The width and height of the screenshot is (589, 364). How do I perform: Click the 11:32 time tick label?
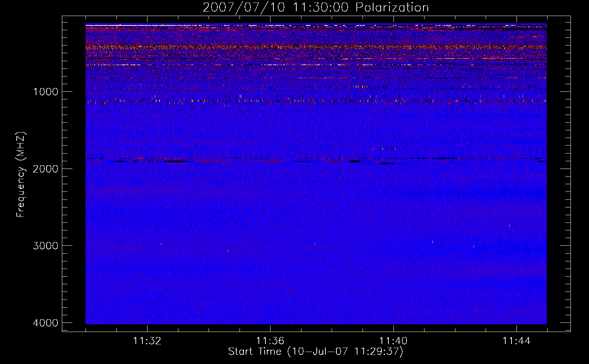coord(147,341)
